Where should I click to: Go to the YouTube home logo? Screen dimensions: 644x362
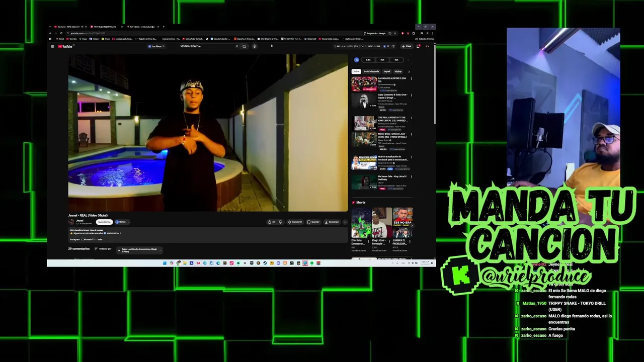(x=65, y=46)
